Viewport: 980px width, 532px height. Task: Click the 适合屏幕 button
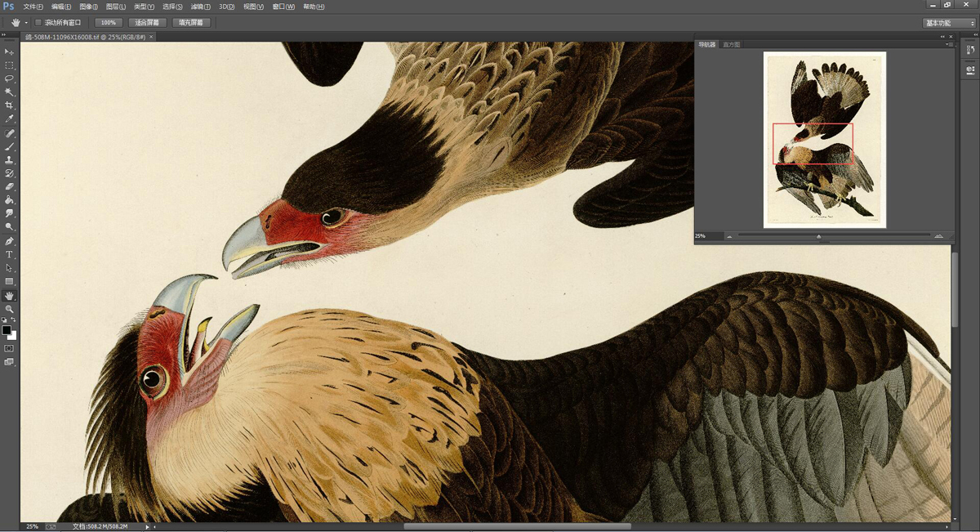[x=147, y=23]
